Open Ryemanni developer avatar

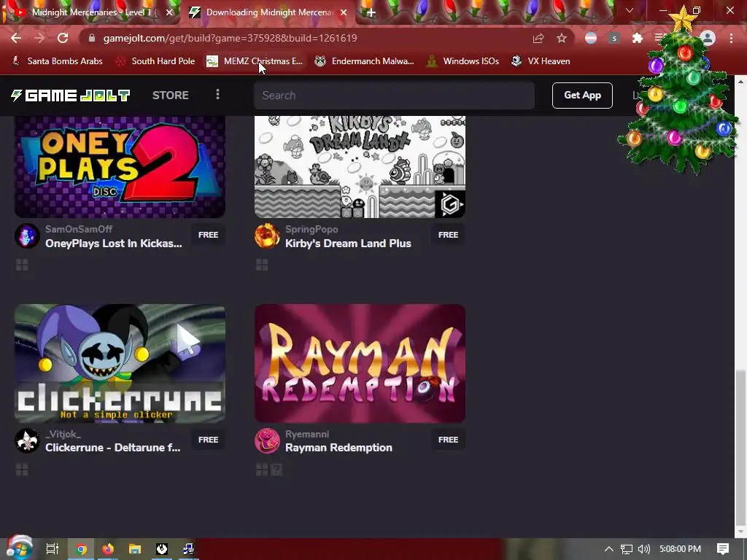coord(267,440)
